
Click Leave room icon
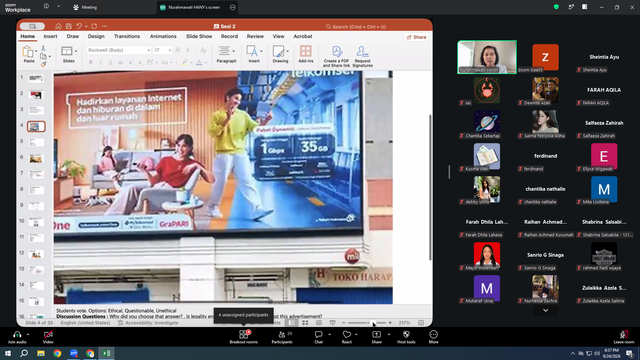pyautogui.click(x=624, y=337)
